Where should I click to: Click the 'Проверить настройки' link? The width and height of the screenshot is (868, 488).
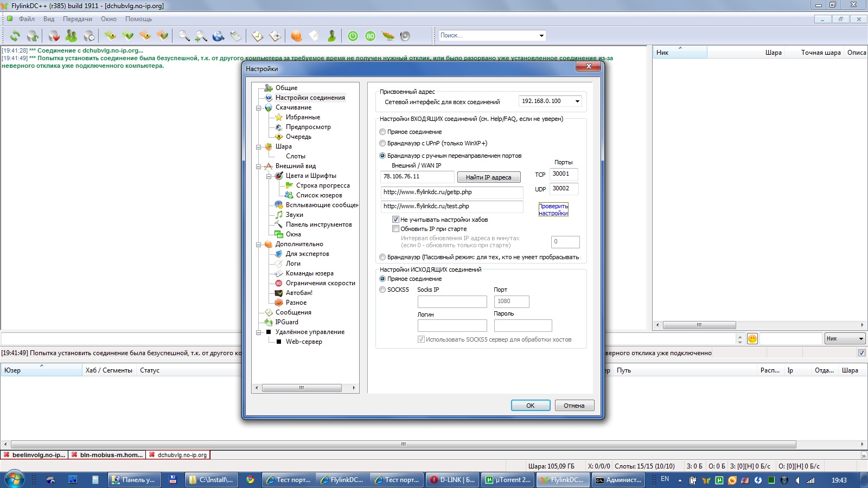tap(553, 210)
